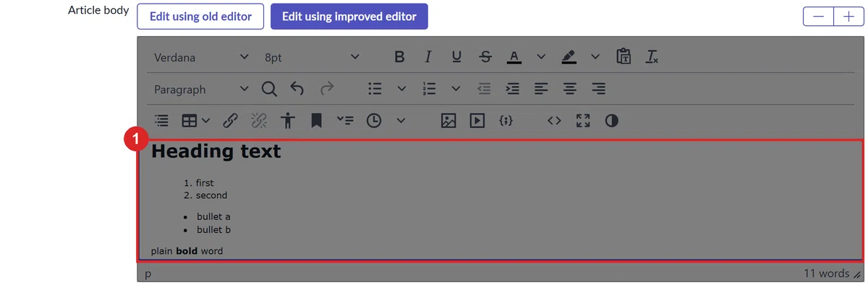Toggle fullscreen editor mode

point(583,121)
